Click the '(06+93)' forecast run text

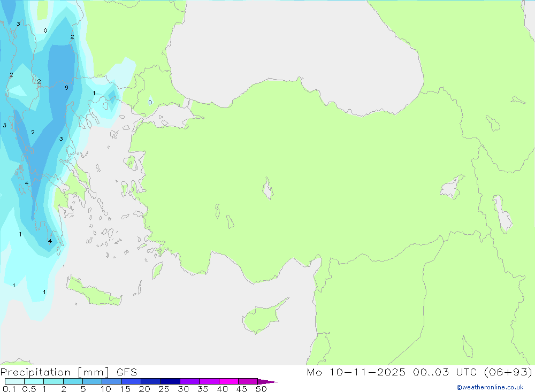(x=508, y=372)
